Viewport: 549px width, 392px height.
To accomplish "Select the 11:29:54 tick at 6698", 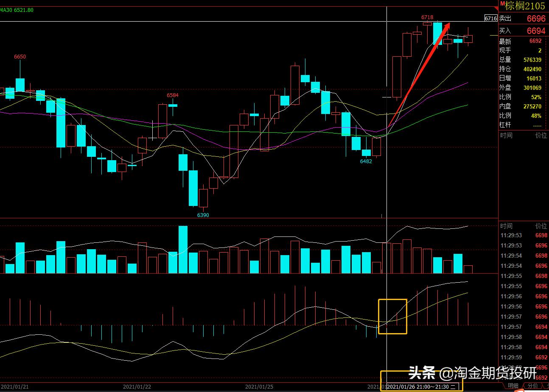I will pos(524,256).
